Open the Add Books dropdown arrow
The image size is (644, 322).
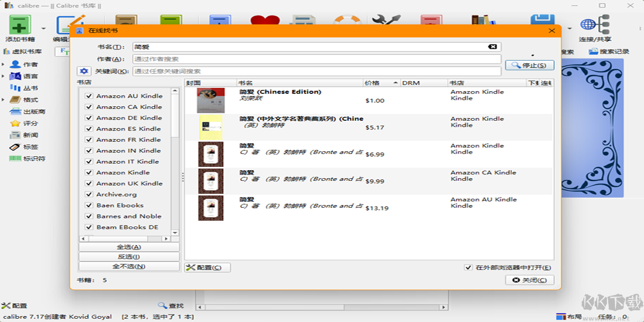tap(43, 28)
